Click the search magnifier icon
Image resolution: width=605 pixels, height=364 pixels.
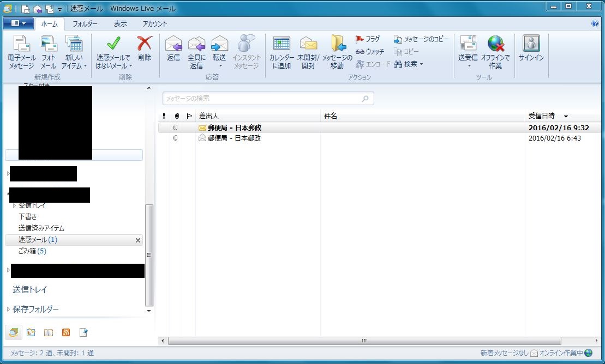pos(365,98)
